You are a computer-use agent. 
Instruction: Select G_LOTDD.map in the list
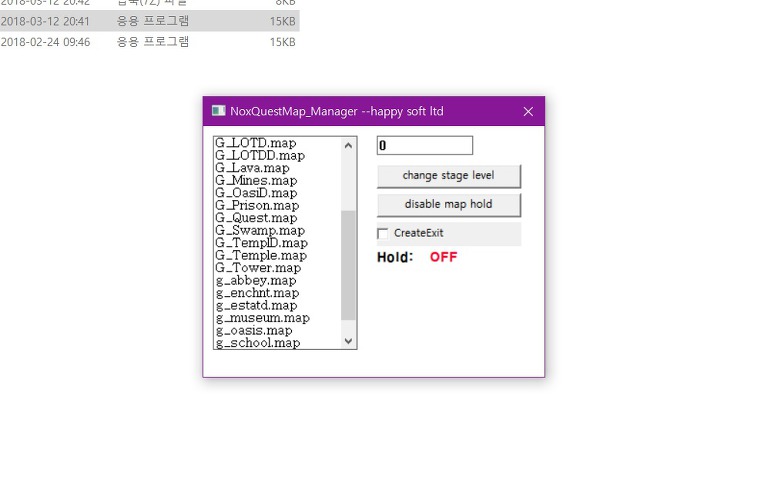(278, 155)
